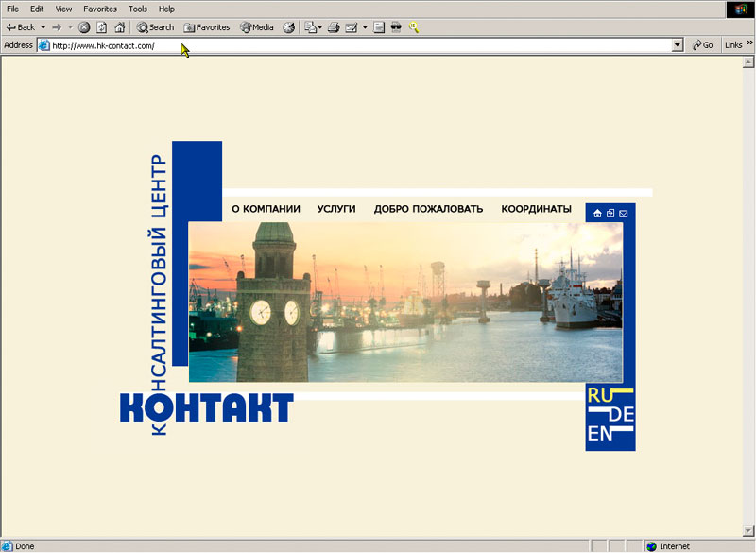Click the home icon on the website header

[x=597, y=213]
